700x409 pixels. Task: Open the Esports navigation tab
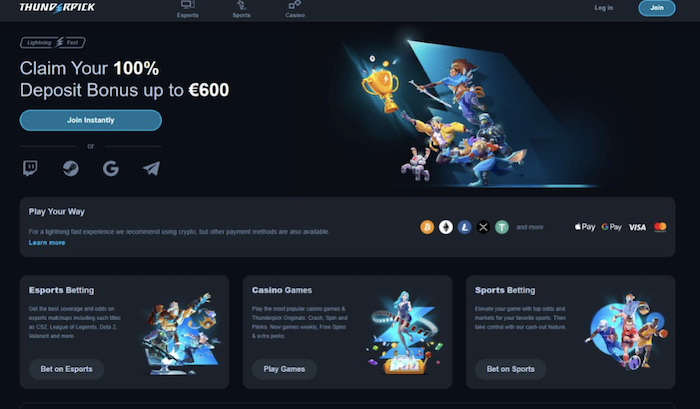click(x=188, y=9)
